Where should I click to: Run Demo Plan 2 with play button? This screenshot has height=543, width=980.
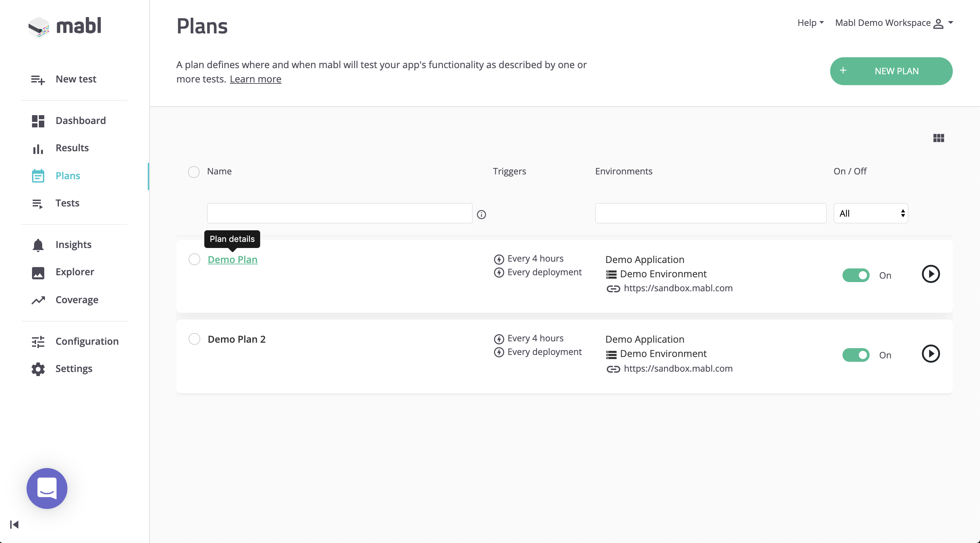point(931,354)
